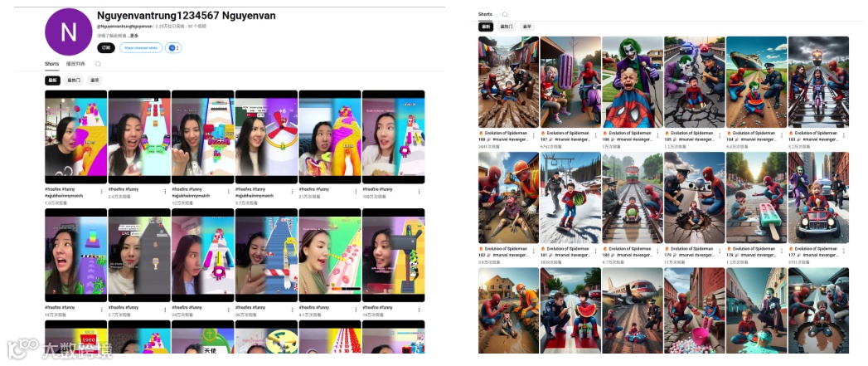Open the train tracks pink bicycle thumbnail
The height and width of the screenshot is (366, 868).
818,82
